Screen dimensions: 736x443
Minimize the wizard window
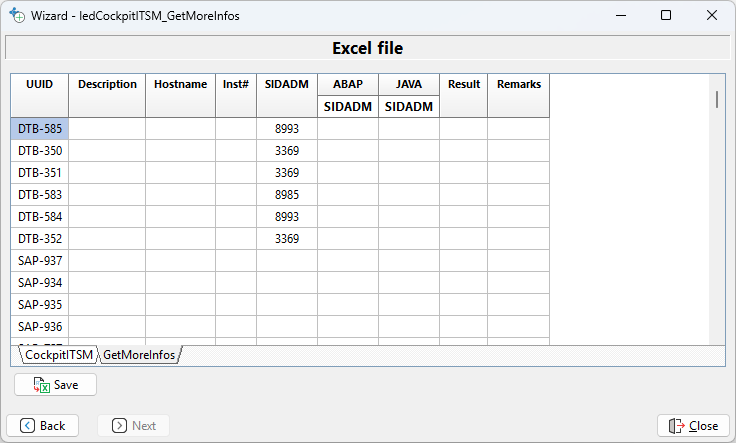pos(620,16)
